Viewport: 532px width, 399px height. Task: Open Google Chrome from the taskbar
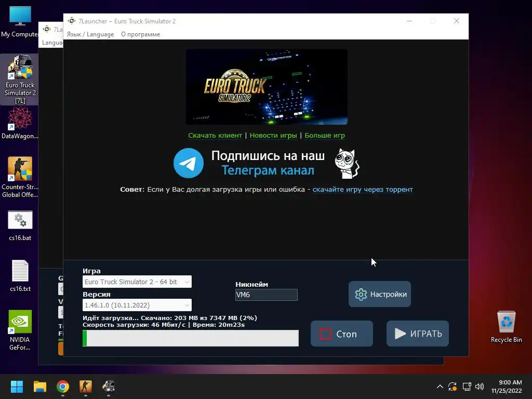63,387
